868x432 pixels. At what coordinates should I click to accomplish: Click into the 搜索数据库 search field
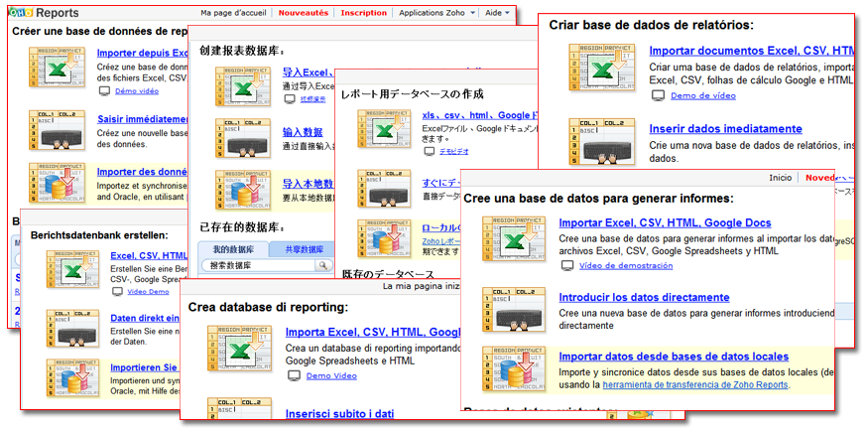click(x=257, y=266)
